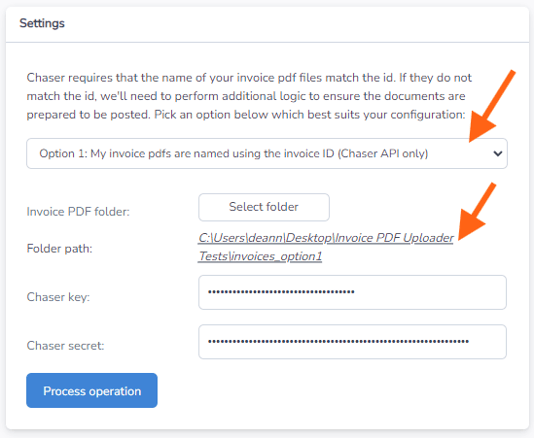534x438 pixels.
Task: Select the 'Chaser API only' text in dropdown
Action: point(383,153)
